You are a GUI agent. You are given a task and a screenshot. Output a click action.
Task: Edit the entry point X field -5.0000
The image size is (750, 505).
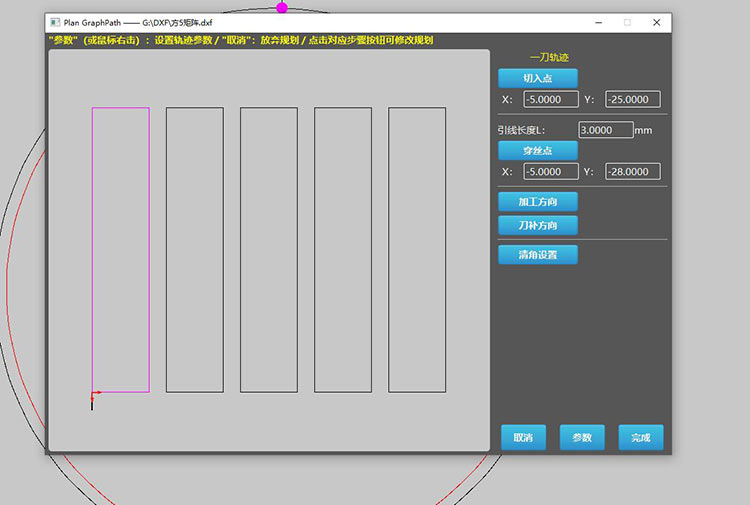click(551, 99)
